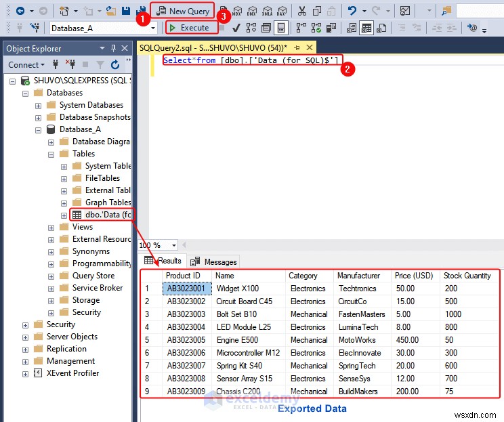Screen dimensions: 504x422
Task: Open toolbar overflow options arrow
Action: coord(484,31)
